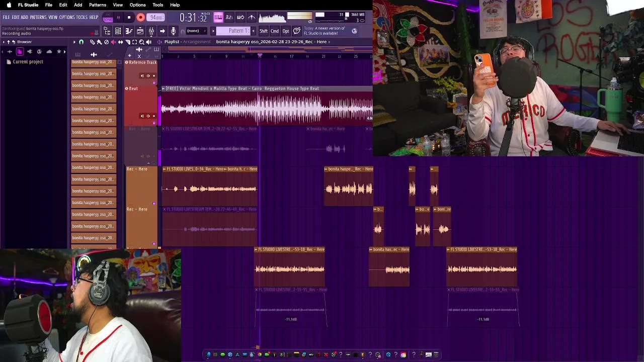
Task: Select the Mute tool in playlist toolbar
Action: coord(113,42)
